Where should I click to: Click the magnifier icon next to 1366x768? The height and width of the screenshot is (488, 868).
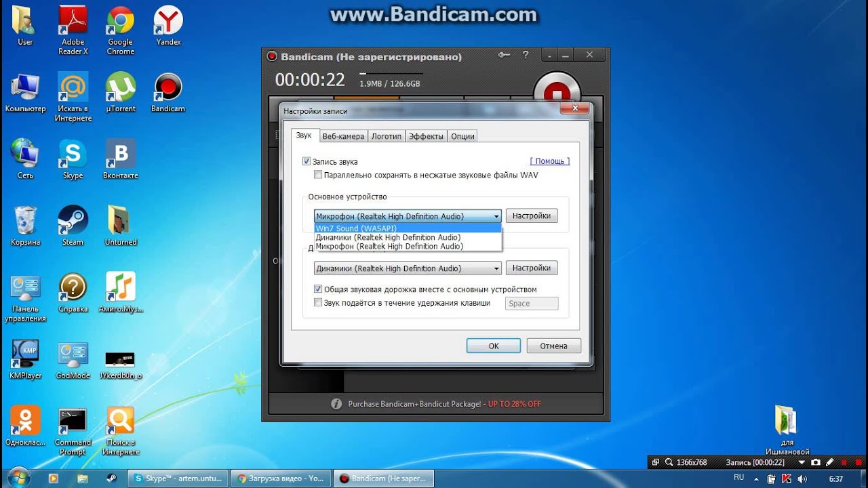pyautogui.click(x=669, y=462)
